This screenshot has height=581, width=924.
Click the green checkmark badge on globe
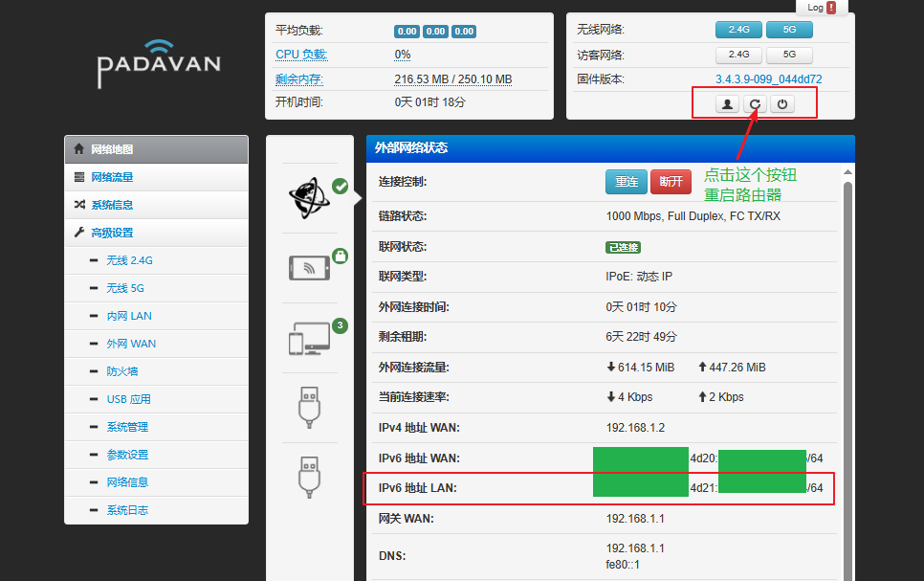[340, 187]
